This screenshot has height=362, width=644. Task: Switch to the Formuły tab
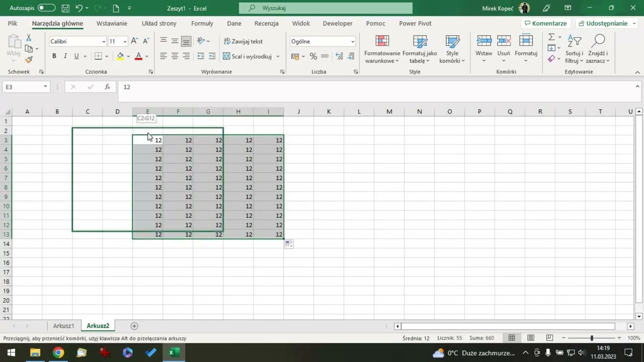[202, 23]
